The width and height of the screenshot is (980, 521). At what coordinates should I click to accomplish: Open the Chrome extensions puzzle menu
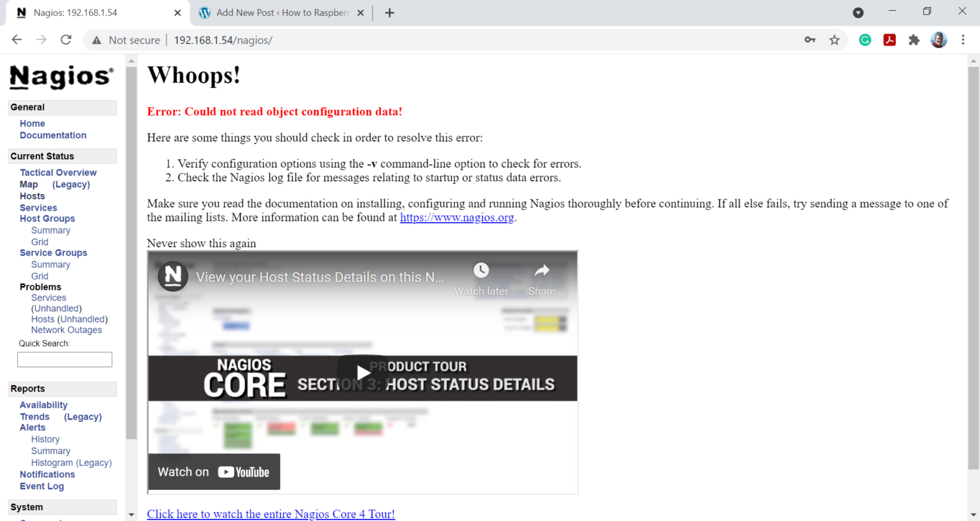coord(914,40)
